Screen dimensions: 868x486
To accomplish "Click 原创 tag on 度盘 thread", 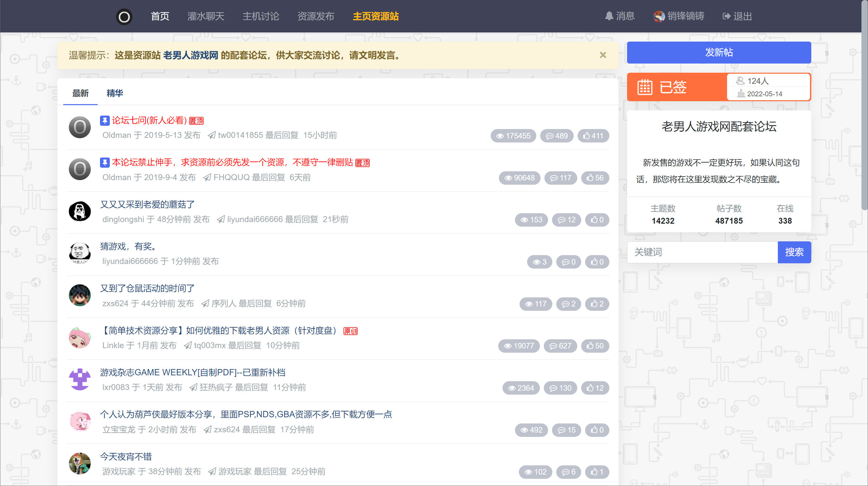I will click(350, 331).
